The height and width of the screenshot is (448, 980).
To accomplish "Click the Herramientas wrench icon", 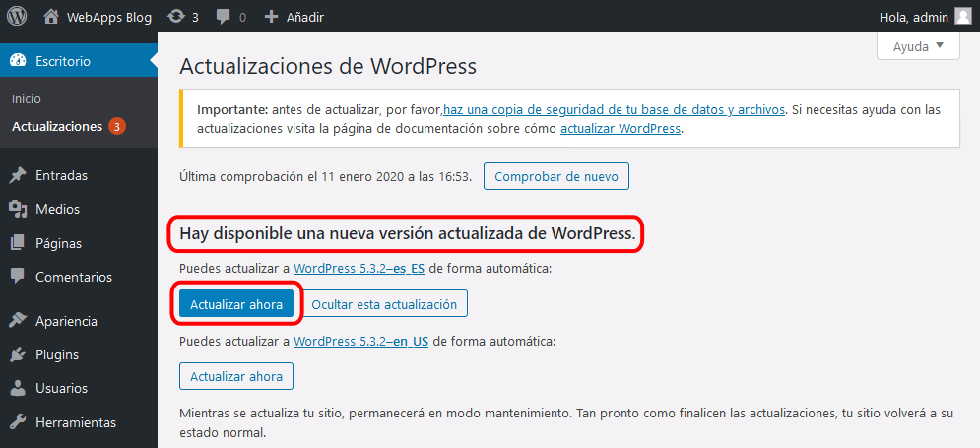I will coord(18,422).
